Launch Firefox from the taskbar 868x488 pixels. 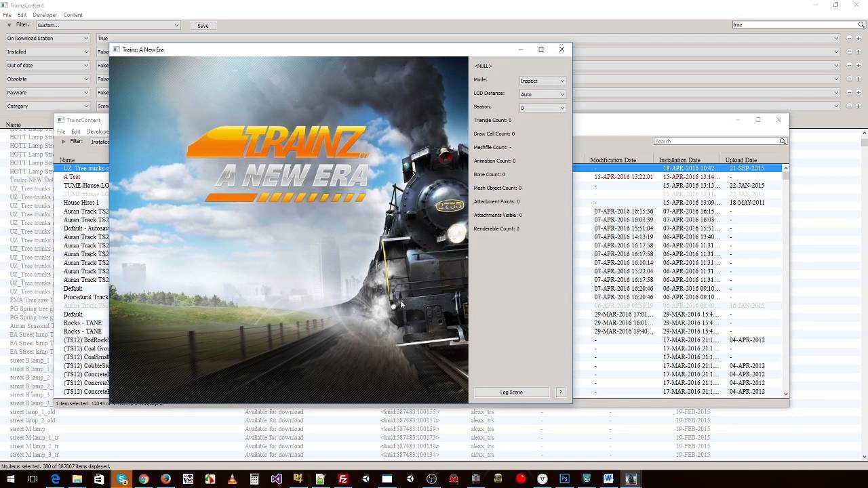pos(165,479)
